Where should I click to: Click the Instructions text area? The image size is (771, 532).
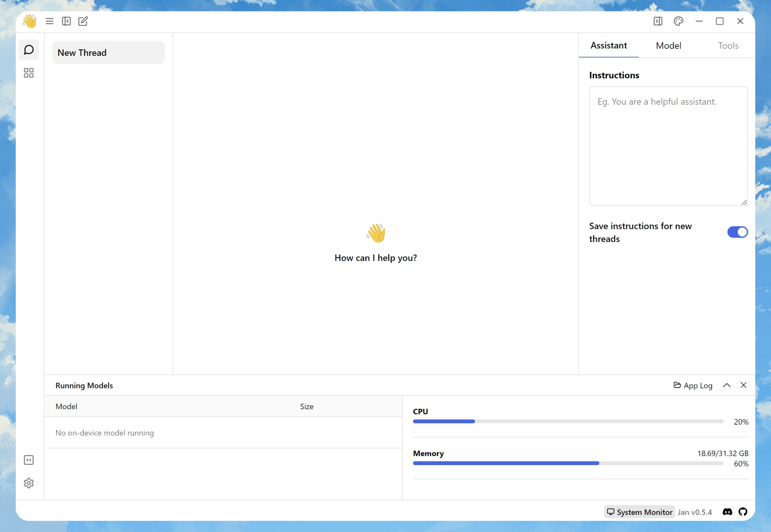point(668,146)
